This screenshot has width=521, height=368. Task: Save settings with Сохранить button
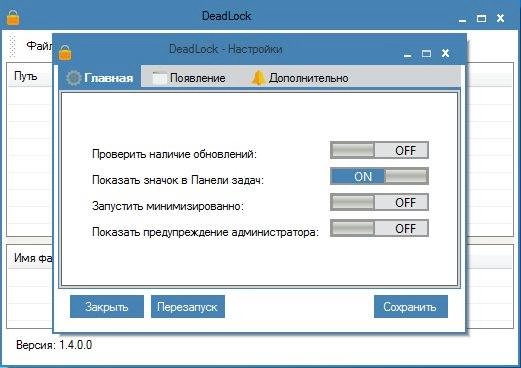411,307
